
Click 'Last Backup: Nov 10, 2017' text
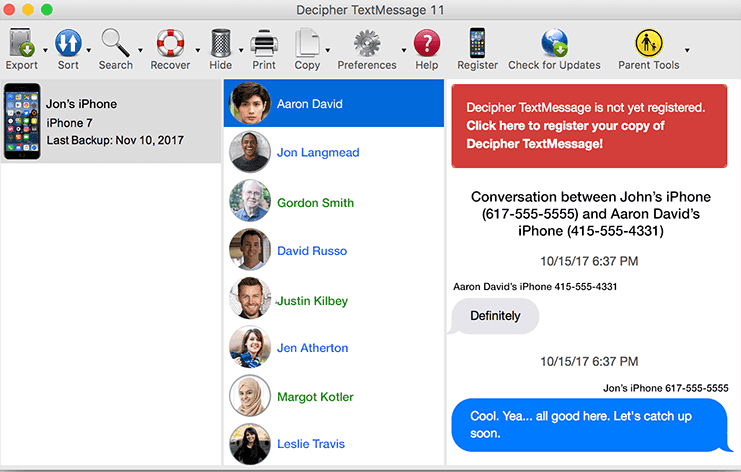tap(115, 140)
